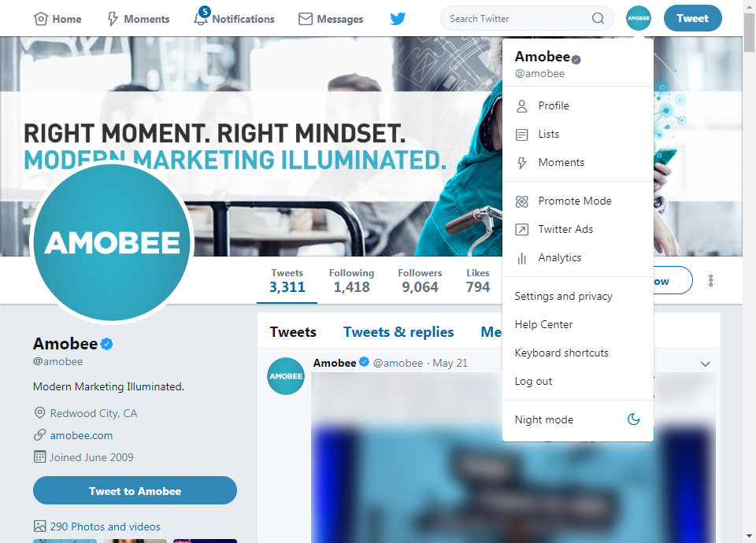The width and height of the screenshot is (756, 543).
Task: Open the Moments lightning icon in the top navigation
Action: pyautogui.click(x=113, y=19)
